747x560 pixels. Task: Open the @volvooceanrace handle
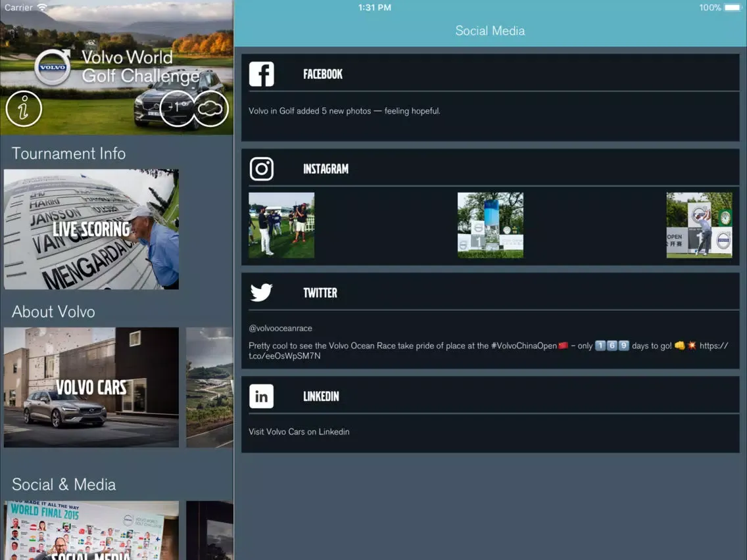280,328
